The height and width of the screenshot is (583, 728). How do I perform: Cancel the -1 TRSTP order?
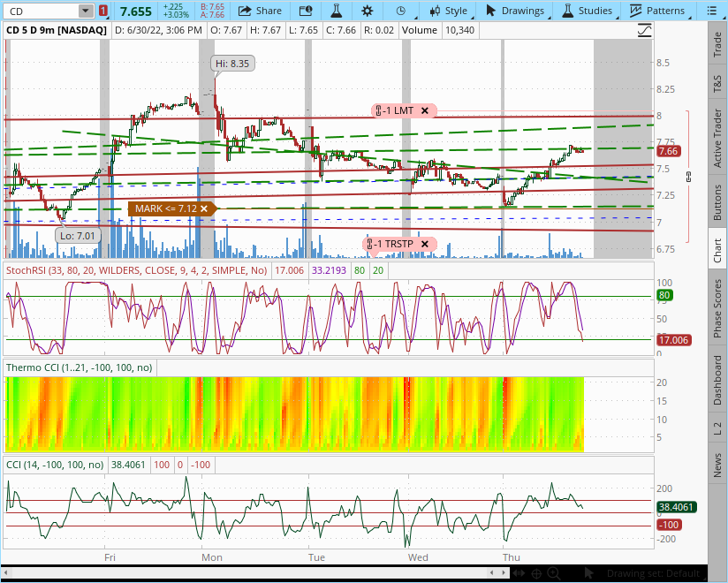(425, 244)
